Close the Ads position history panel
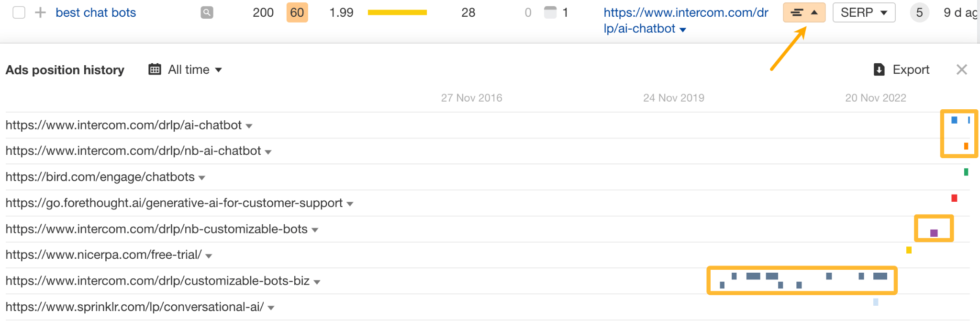The height and width of the screenshot is (323, 980). 962,70
